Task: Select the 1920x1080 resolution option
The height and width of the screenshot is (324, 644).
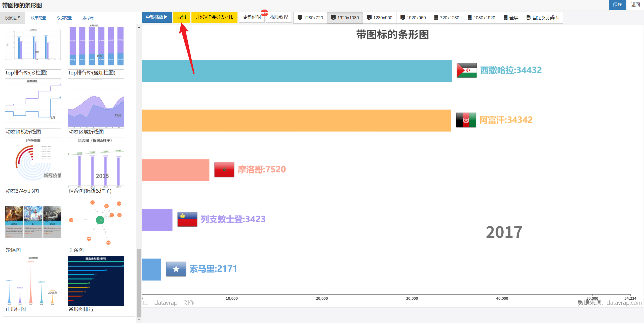Action: tap(345, 18)
